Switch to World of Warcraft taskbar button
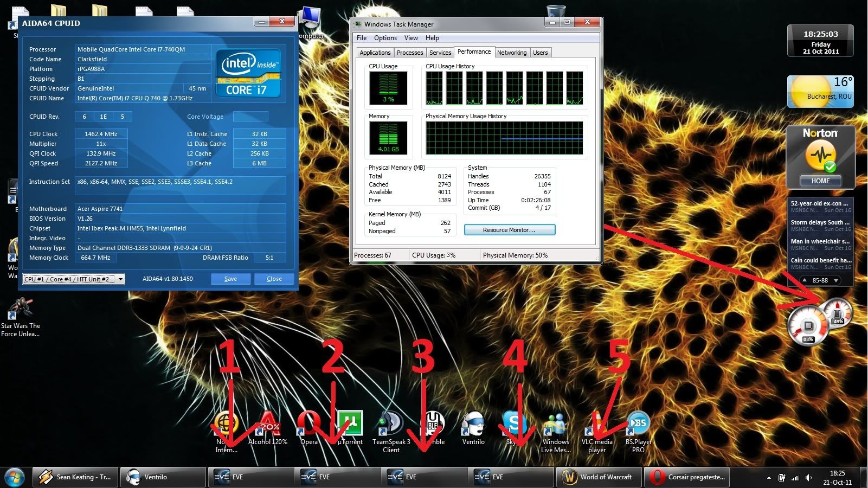868x488 pixels. [x=599, y=477]
